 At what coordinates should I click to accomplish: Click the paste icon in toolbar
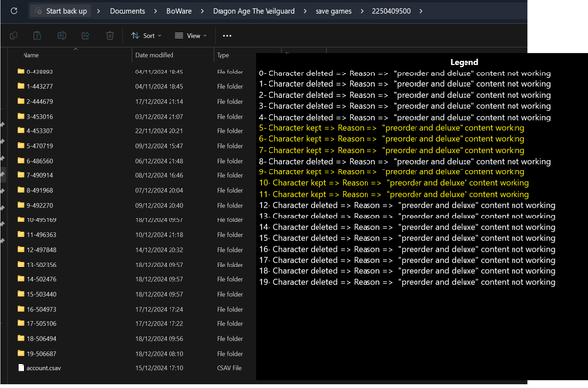point(37,36)
